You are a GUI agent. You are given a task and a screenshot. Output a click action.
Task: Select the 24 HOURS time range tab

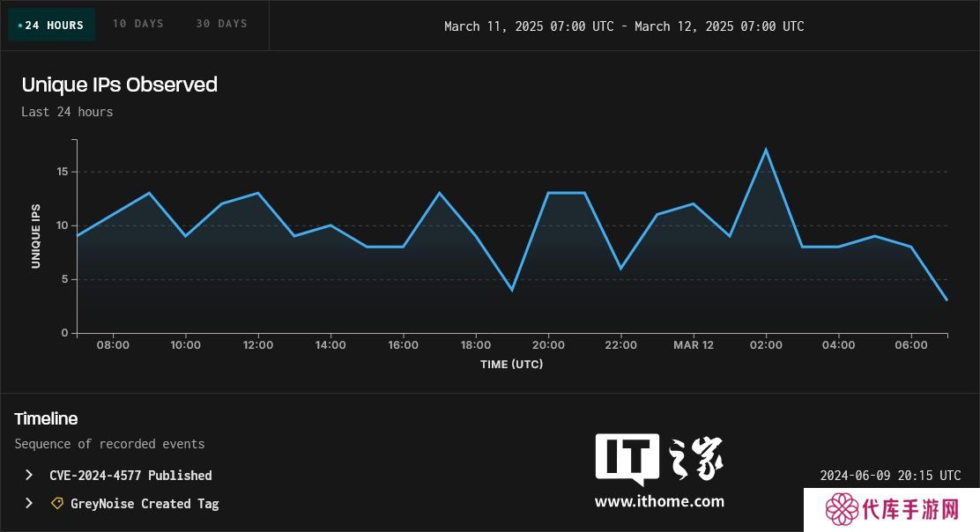pyautogui.click(x=52, y=25)
